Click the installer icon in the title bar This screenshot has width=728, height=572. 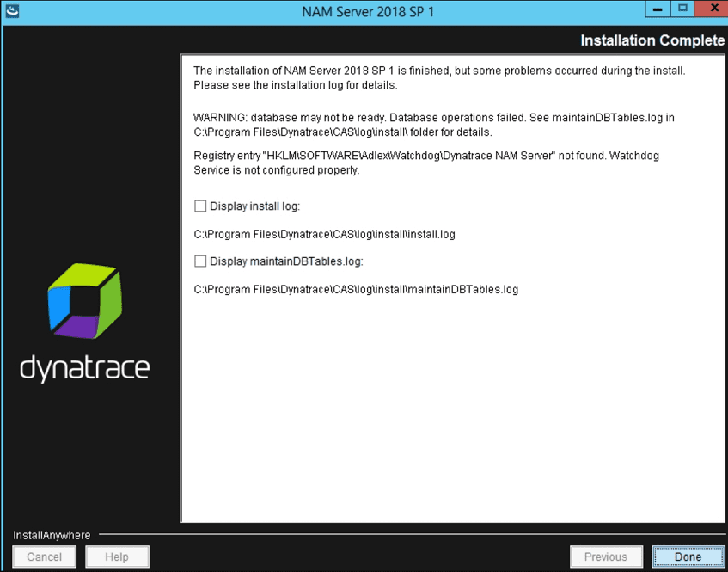click(12, 11)
